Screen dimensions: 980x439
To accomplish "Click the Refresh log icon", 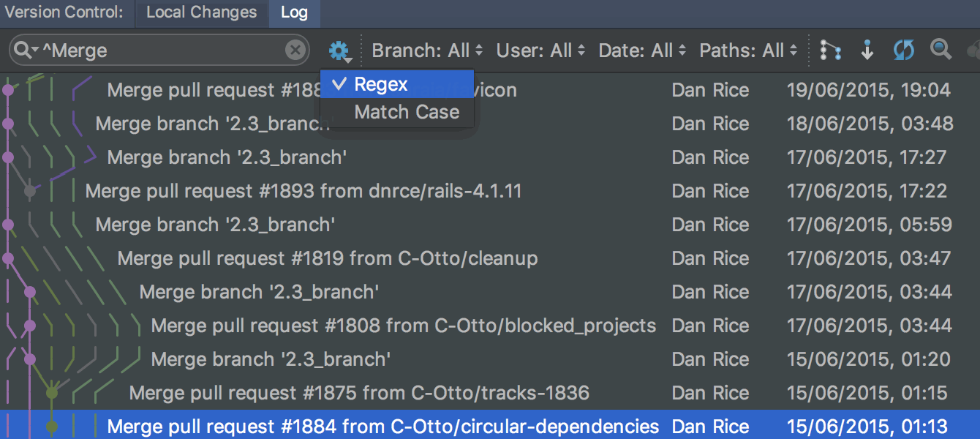I will (904, 50).
